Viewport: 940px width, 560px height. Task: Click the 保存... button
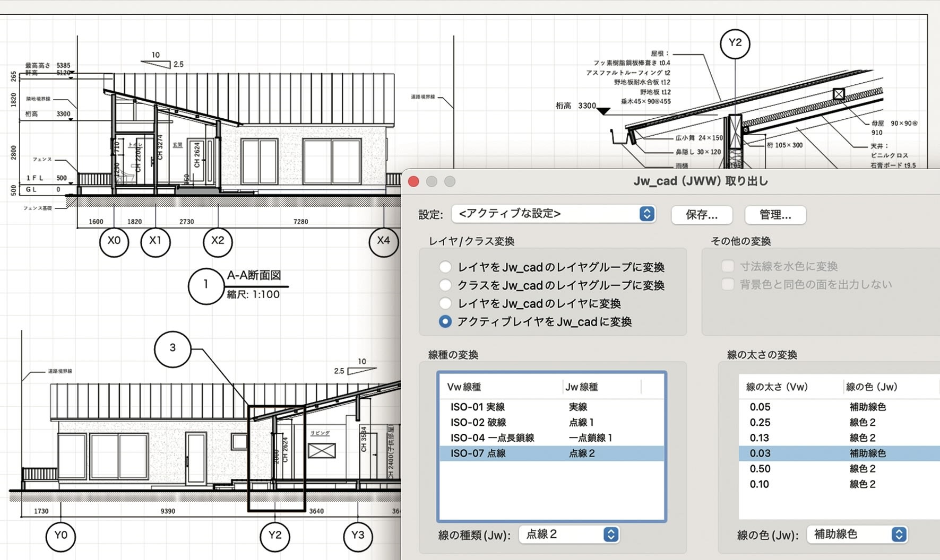coord(702,214)
